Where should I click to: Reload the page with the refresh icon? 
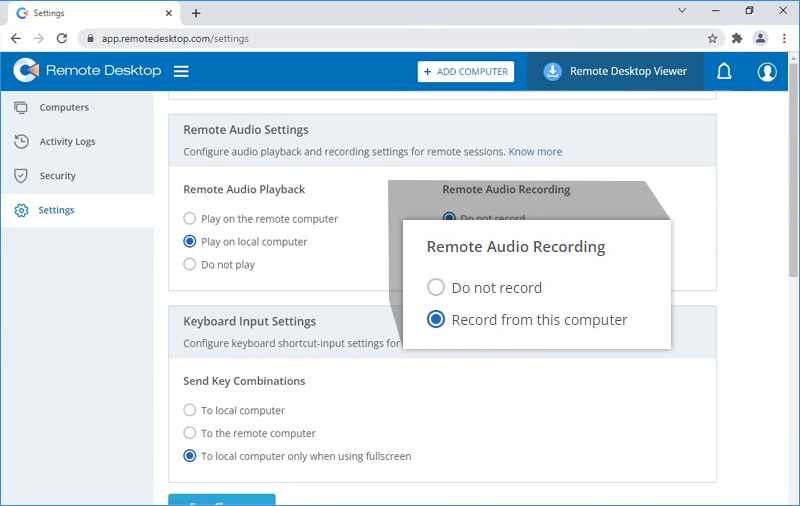(62, 38)
